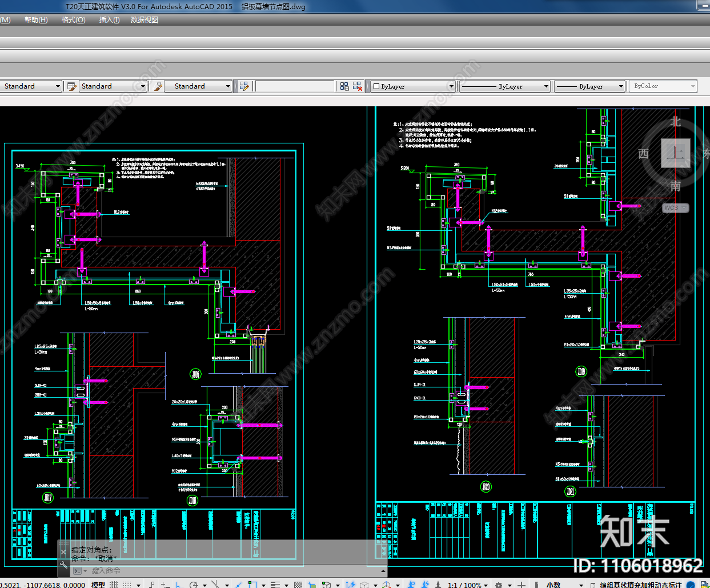Switch to 模型 model space button
The height and width of the screenshot is (588, 710).
pos(98,585)
